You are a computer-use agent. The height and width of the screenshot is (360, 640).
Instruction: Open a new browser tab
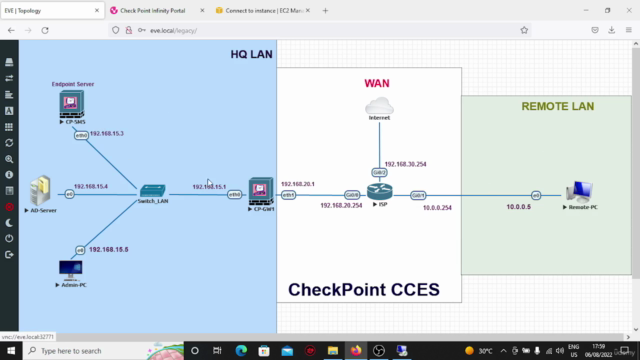325,11
